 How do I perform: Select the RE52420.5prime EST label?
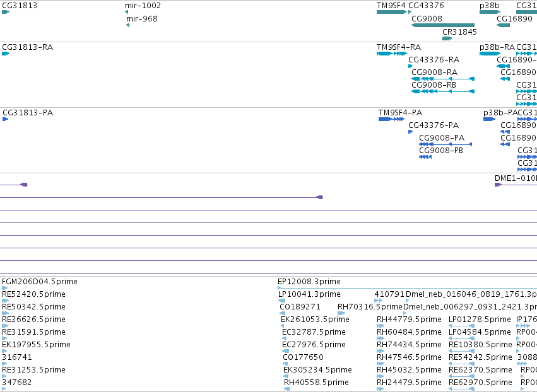(x=33, y=294)
